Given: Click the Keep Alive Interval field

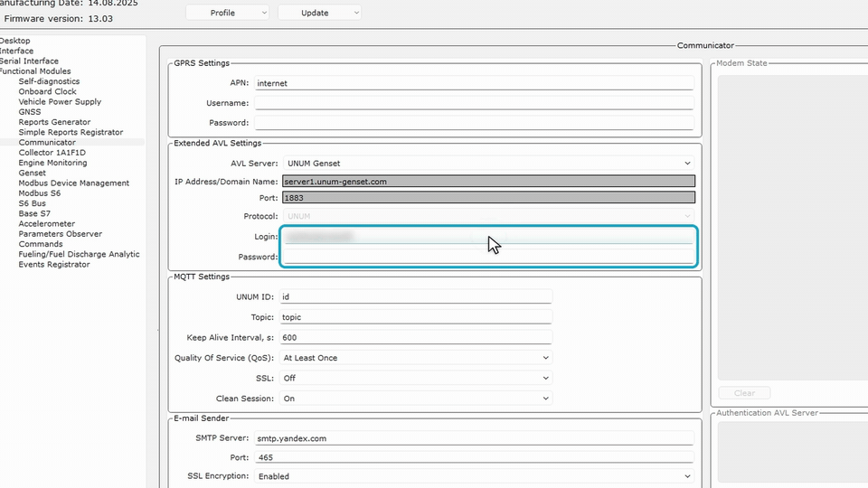Looking at the screenshot, I should 416,337.
